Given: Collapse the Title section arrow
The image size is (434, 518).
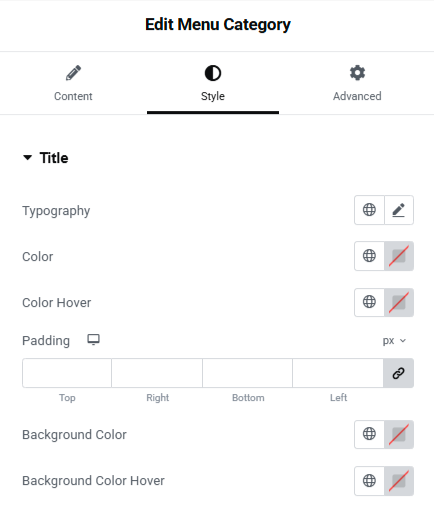Looking at the screenshot, I should (x=27, y=157).
